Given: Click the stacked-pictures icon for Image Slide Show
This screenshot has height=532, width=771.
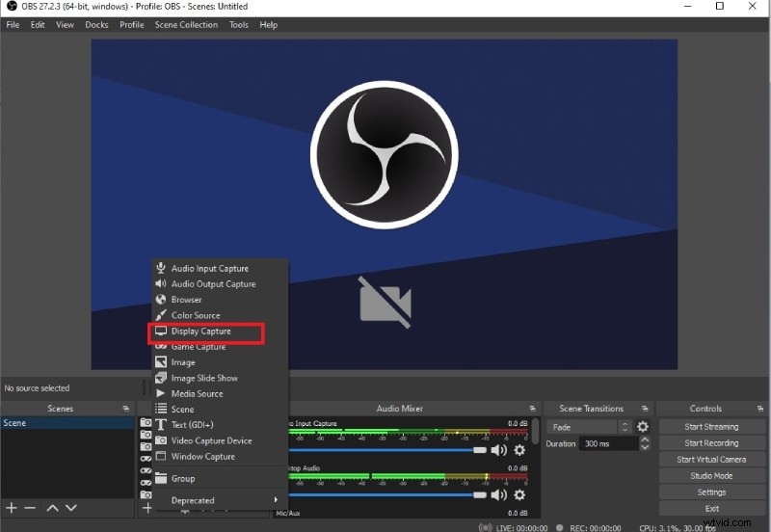Looking at the screenshot, I should [x=161, y=378].
